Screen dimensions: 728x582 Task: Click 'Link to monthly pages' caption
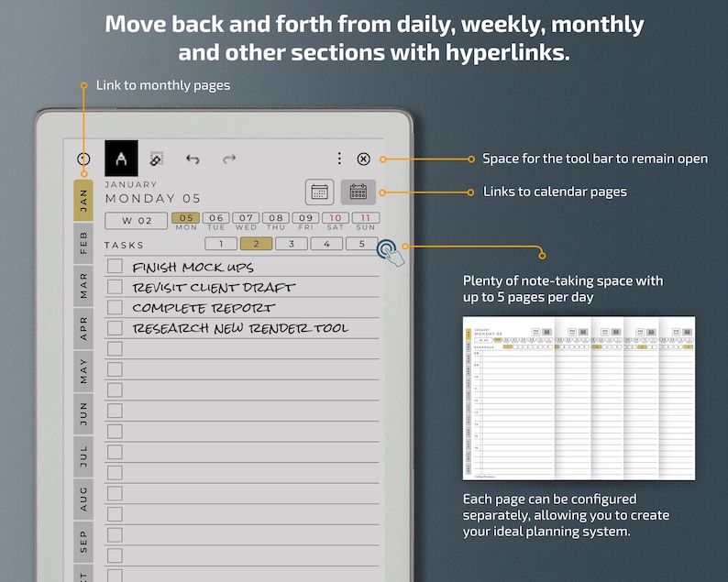pos(163,85)
